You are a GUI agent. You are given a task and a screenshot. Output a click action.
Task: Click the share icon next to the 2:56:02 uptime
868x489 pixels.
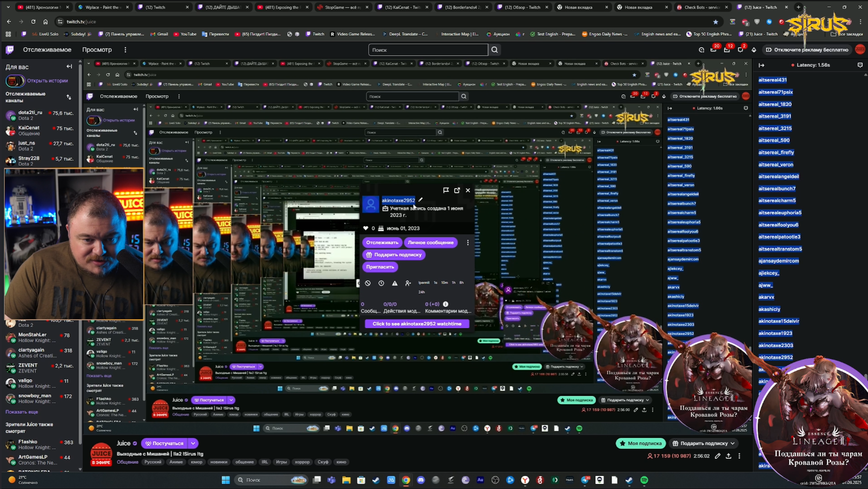click(729, 456)
